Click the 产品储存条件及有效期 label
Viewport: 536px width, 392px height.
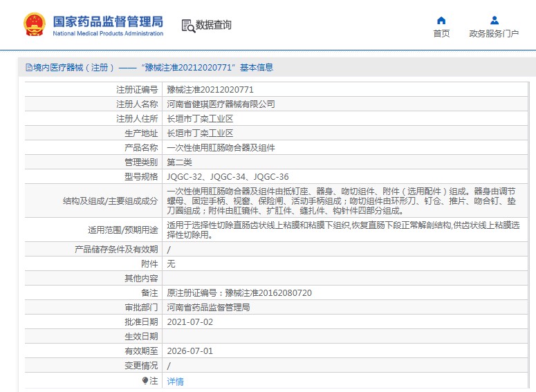click(x=116, y=249)
